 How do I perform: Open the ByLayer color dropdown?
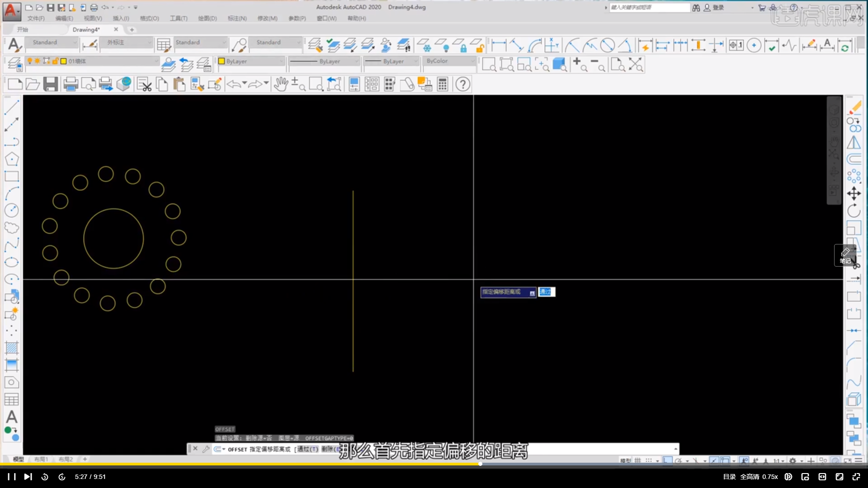[251, 61]
